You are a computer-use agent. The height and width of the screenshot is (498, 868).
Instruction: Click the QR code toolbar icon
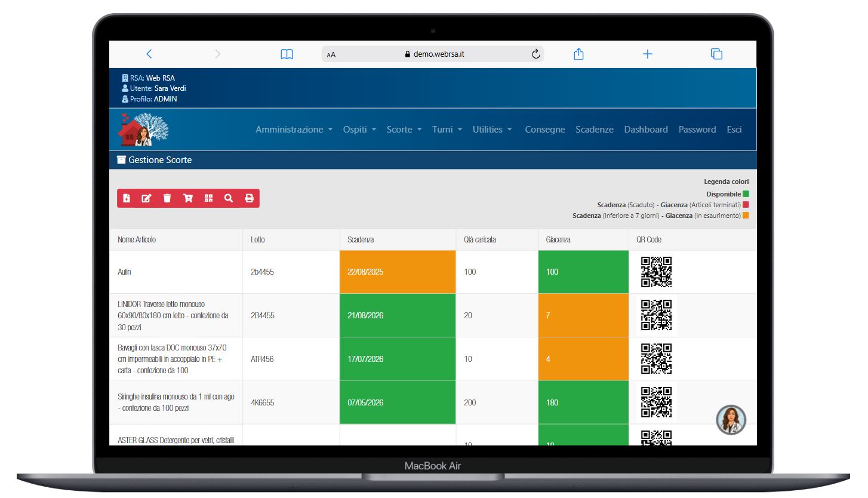tap(208, 199)
